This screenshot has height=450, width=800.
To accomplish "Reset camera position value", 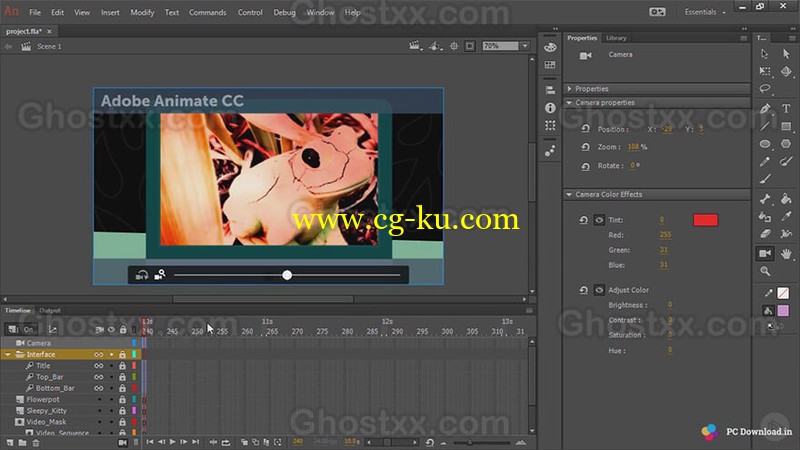I will click(x=585, y=129).
